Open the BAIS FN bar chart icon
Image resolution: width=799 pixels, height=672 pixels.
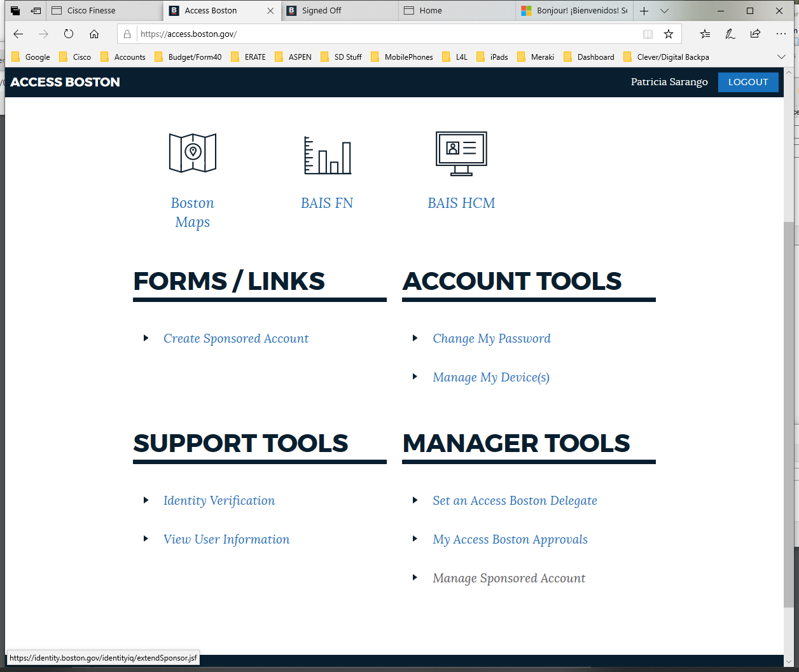point(328,155)
